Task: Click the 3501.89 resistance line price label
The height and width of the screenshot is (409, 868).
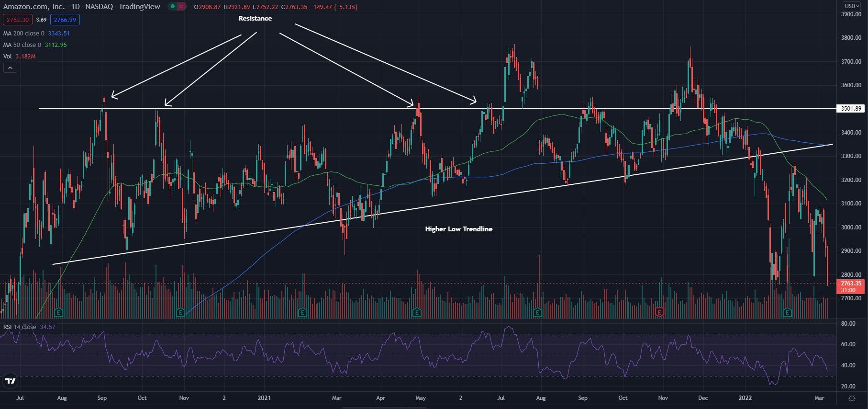Action: tap(851, 109)
